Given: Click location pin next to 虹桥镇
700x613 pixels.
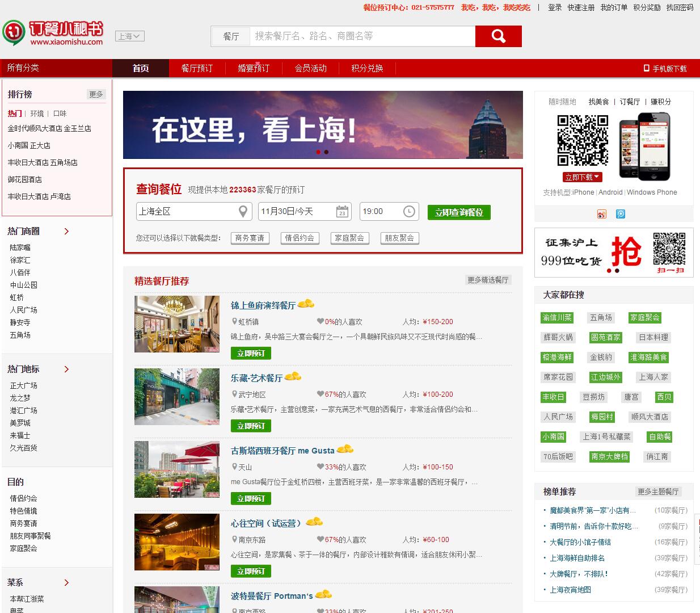Looking at the screenshot, I should [234, 321].
